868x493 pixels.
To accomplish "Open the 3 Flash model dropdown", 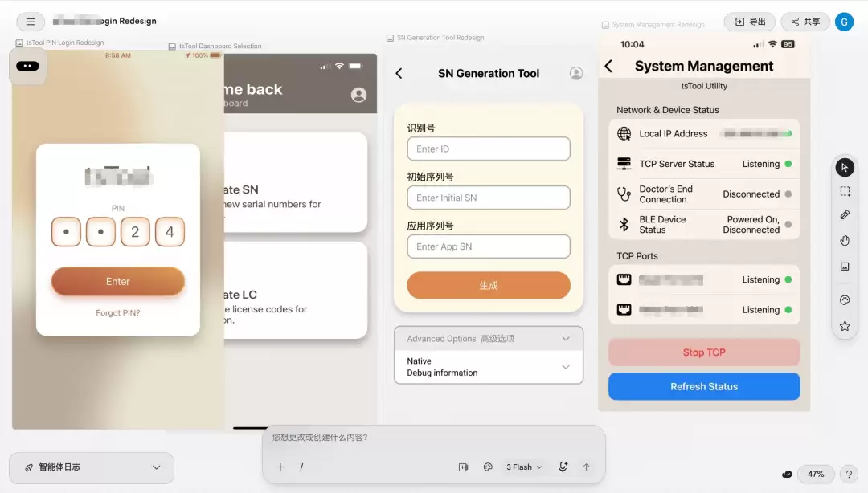I will point(524,467).
